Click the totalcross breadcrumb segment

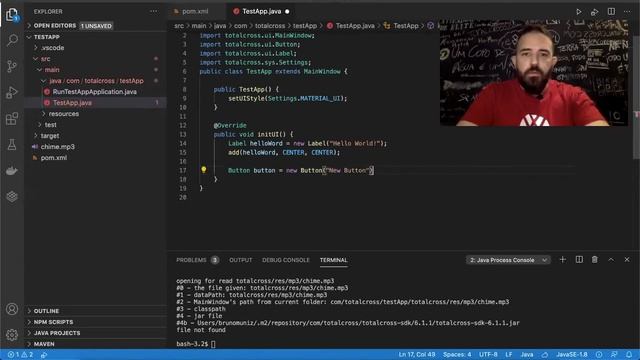[270, 26]
